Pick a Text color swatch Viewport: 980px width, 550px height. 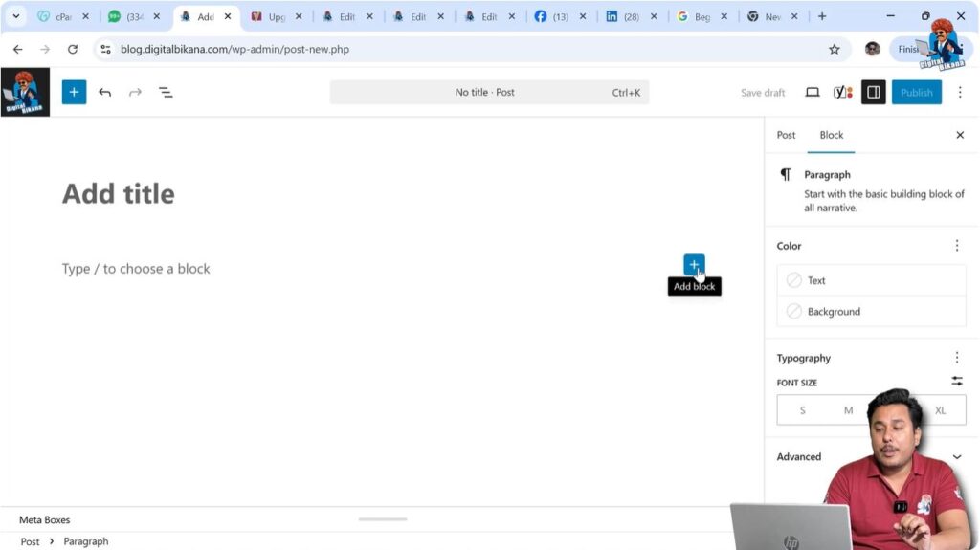[x=871, y=280]
